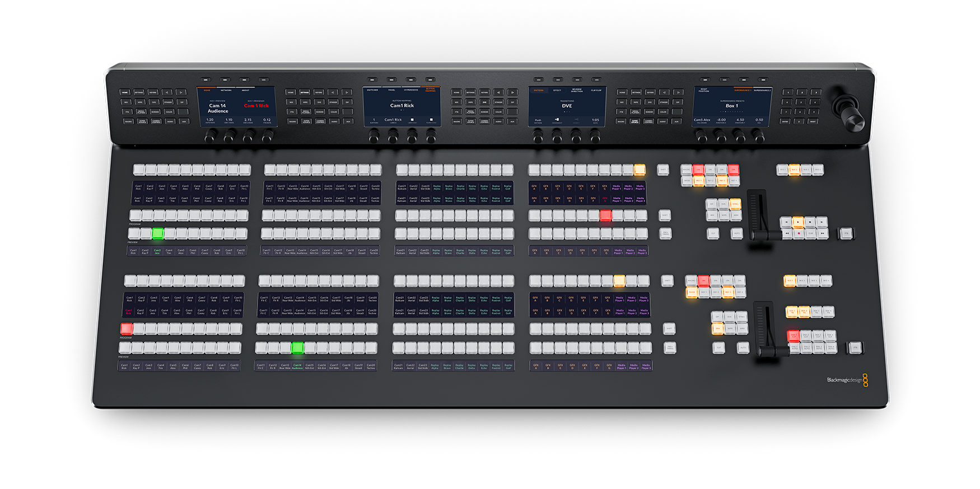Tap the lit KEY 1 button in upper M/E
The image size is (980, 489).
point(699,181)
